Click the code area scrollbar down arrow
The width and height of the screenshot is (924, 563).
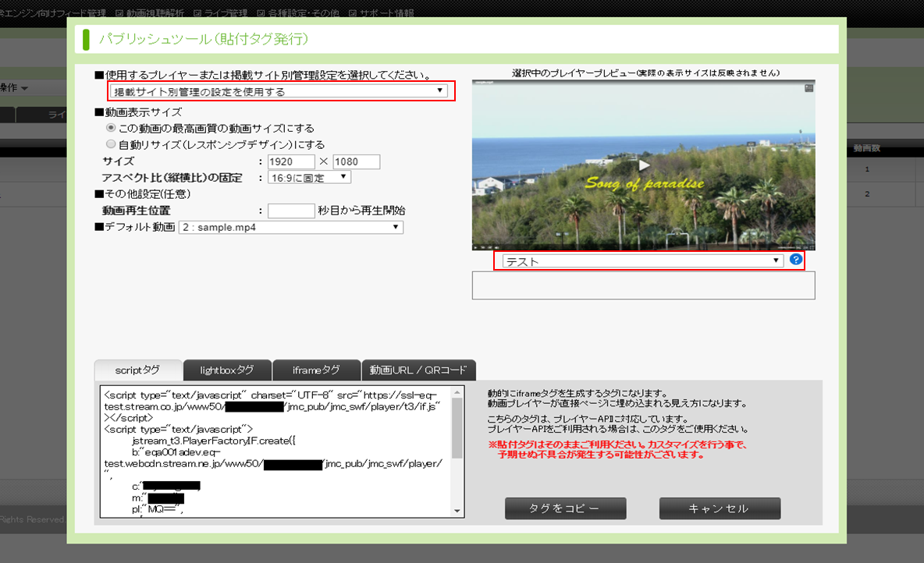(x=457, y=512)
